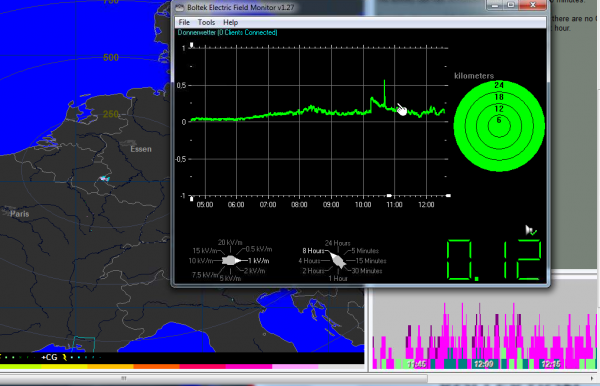The image size is (600, 386).
Task: Select the 24 Hours time span
Action: tap(338, 243)
